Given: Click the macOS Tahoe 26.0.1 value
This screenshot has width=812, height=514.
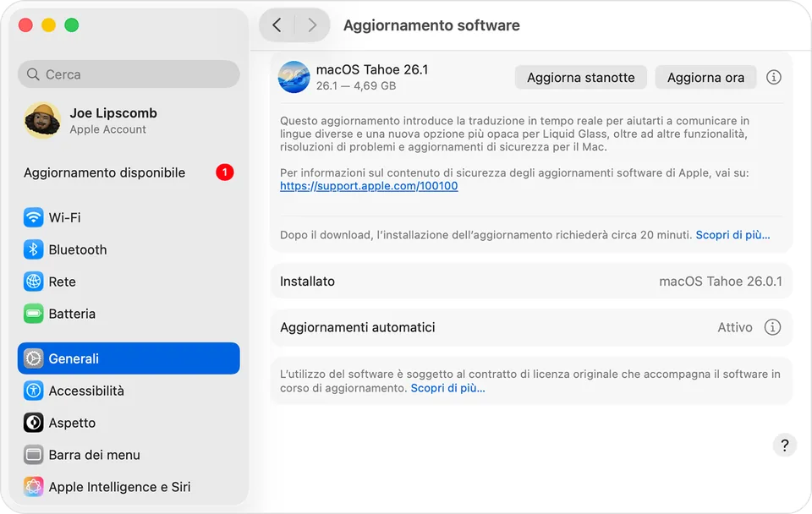Looking at the screenshot, I should coord(721,281).
